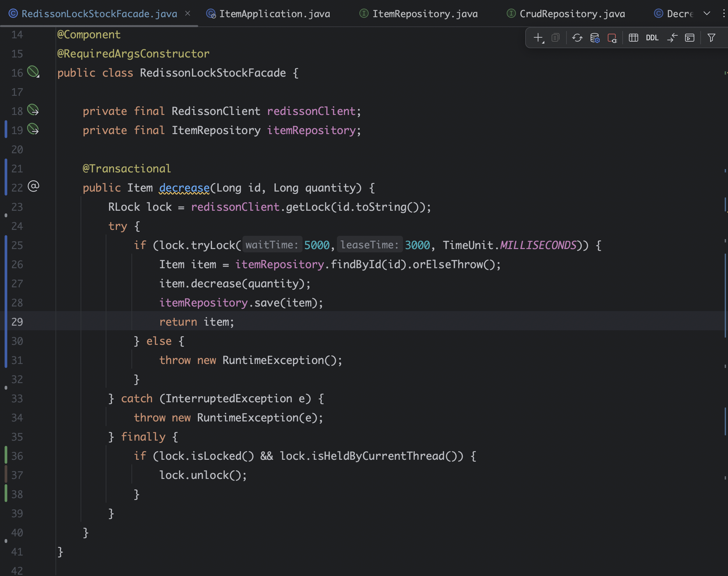
Task: Click the @ gutter icon on line 22
Action: [33, 186]
